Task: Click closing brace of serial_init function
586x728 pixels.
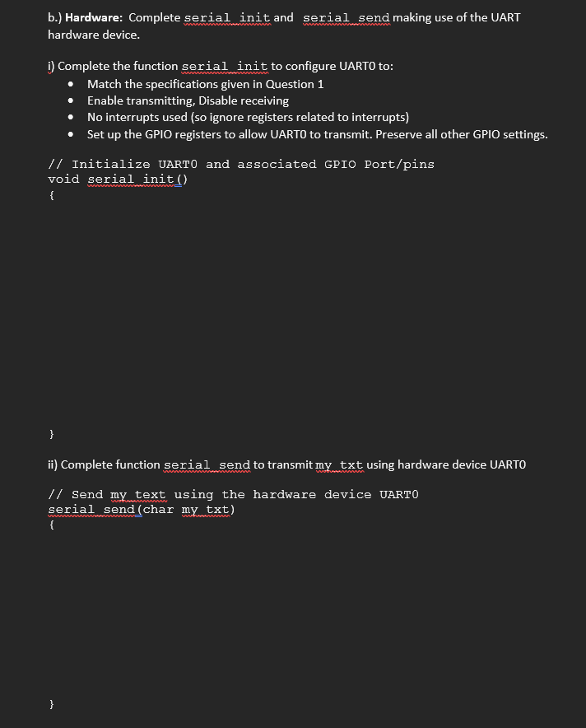Action: pyautogui.click(x=52, y=434)
